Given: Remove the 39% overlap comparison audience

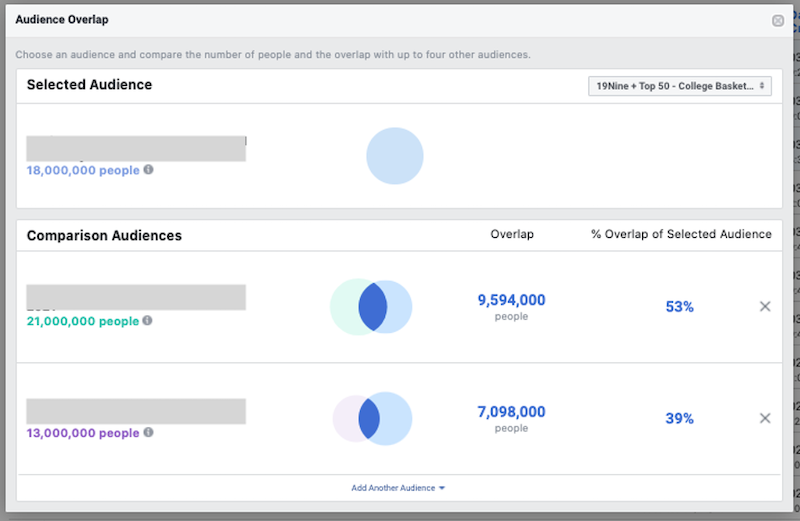Looking at the screenshot, I should tap(765, 418).
